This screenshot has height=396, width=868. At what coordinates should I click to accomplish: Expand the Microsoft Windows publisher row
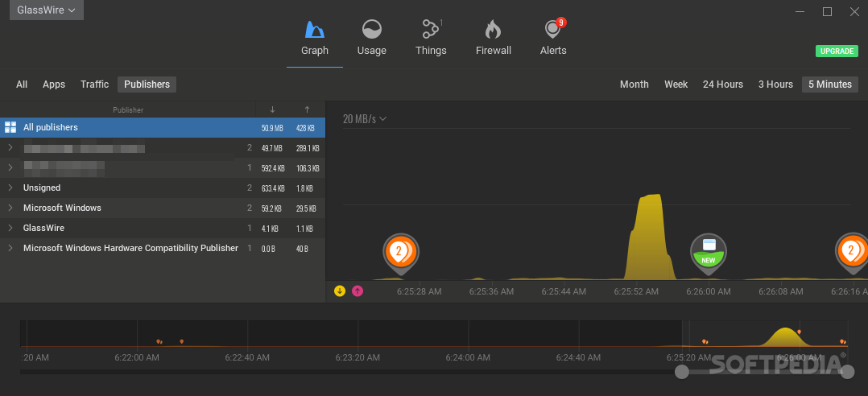(x=10, y=208)
